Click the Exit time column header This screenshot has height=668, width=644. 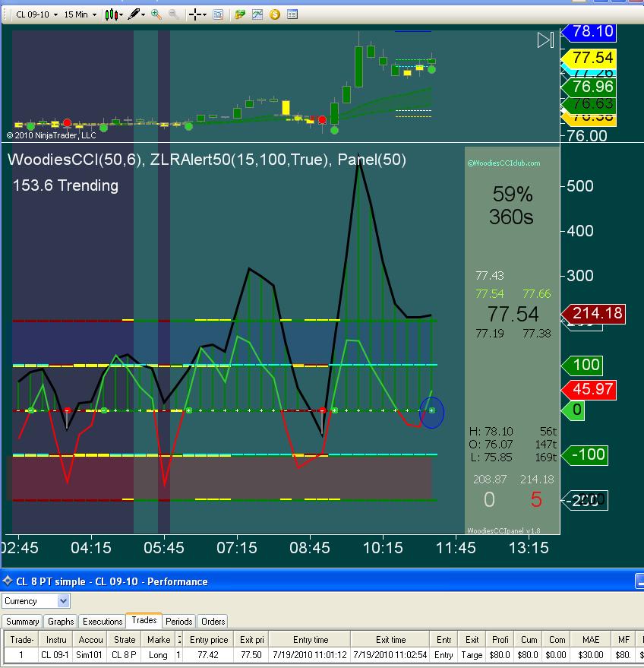pos(390,639)
